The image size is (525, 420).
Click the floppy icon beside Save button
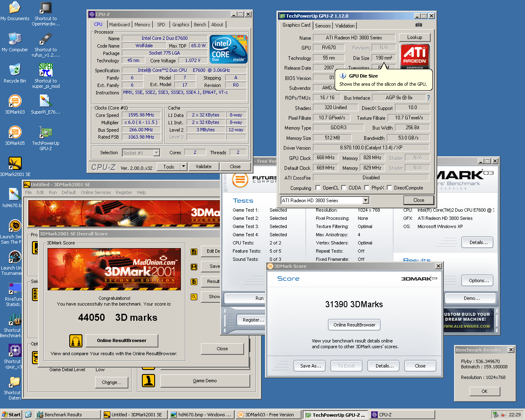[x=194, y=267]
